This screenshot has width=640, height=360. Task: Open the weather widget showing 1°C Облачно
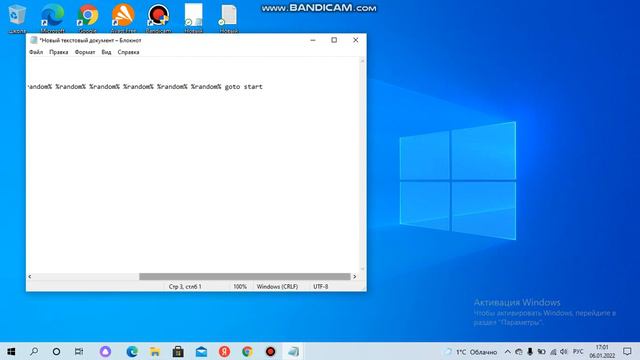click(471, 352)
